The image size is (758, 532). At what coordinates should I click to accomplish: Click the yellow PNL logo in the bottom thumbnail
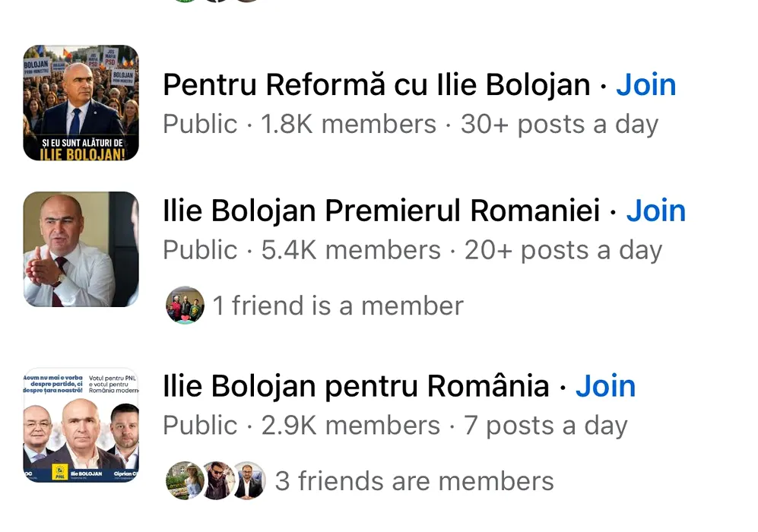click(x=59, y=473)
